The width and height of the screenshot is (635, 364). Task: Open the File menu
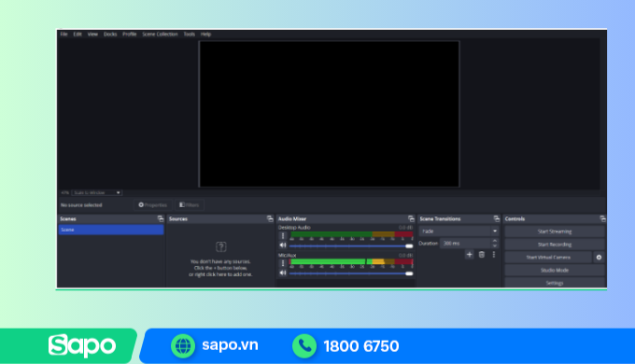click(64, 35)
